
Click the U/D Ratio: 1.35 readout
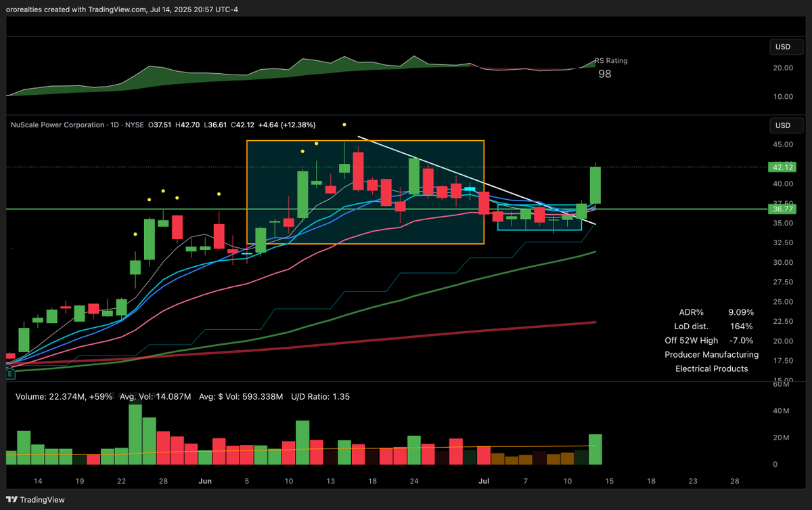[x=320, y=397]
